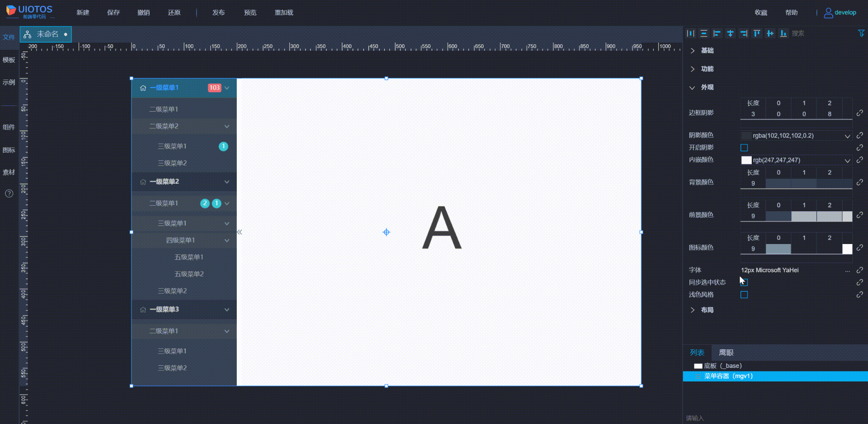Open the 阴影颜色 color dropdown
This screenshot has width=868, height=424.
[x=847, y=135]
